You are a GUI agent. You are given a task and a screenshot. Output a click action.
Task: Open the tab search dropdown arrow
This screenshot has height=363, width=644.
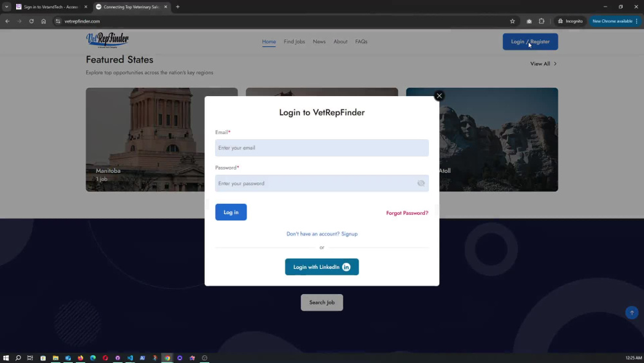6,6
